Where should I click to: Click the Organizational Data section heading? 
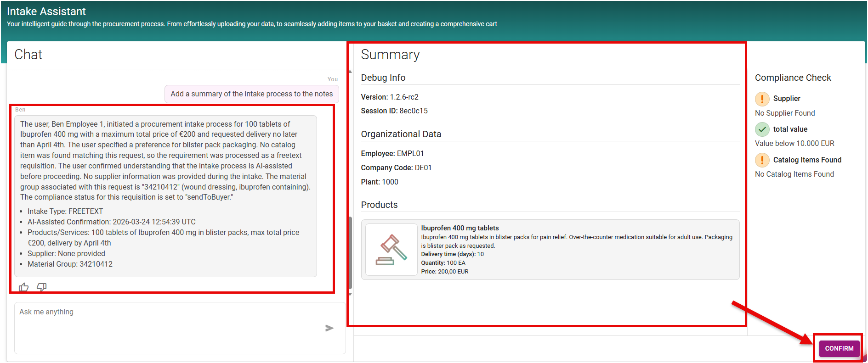tap(401, 134)
